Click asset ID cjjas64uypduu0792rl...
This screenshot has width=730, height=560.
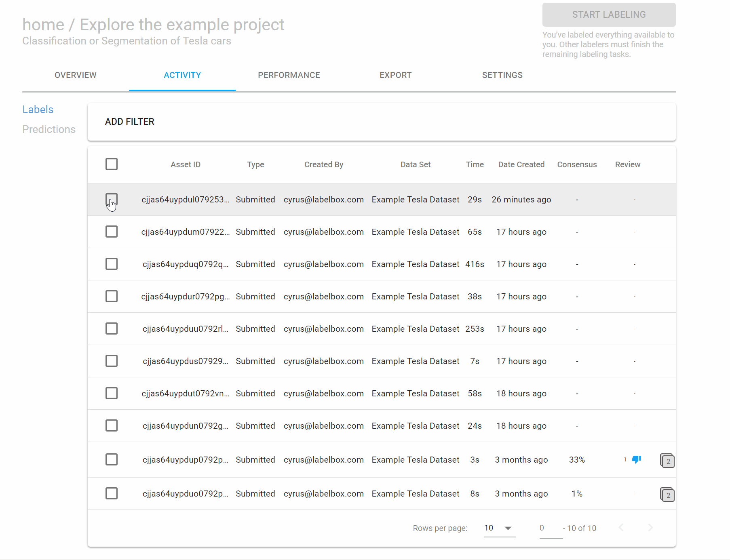click(x=186, y=329)
